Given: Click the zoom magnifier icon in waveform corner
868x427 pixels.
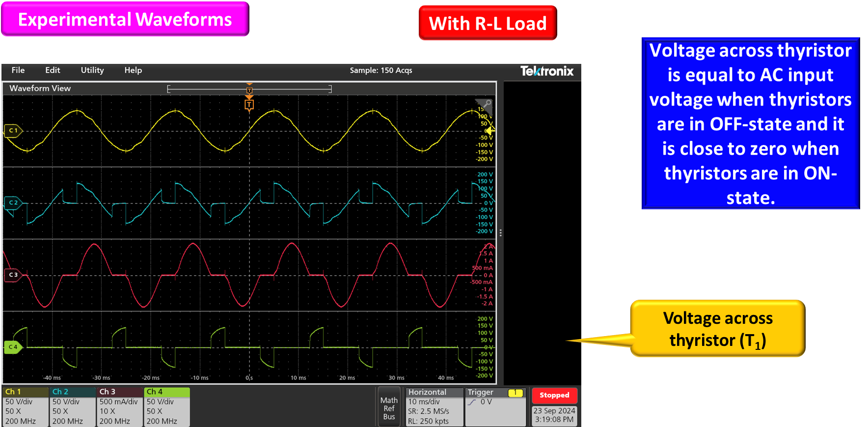Looking at the screenshot, I should click(487, 104).
